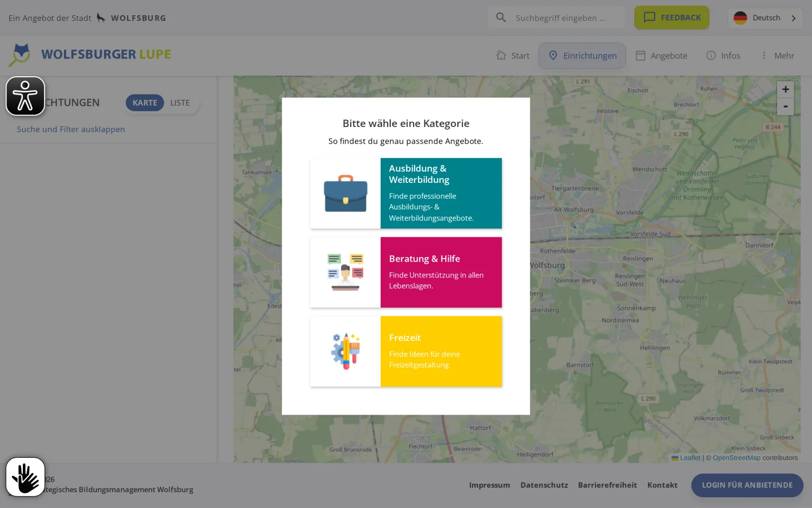Go to the Start page
The image size is (812, 508).
click(x=513, y=55)
